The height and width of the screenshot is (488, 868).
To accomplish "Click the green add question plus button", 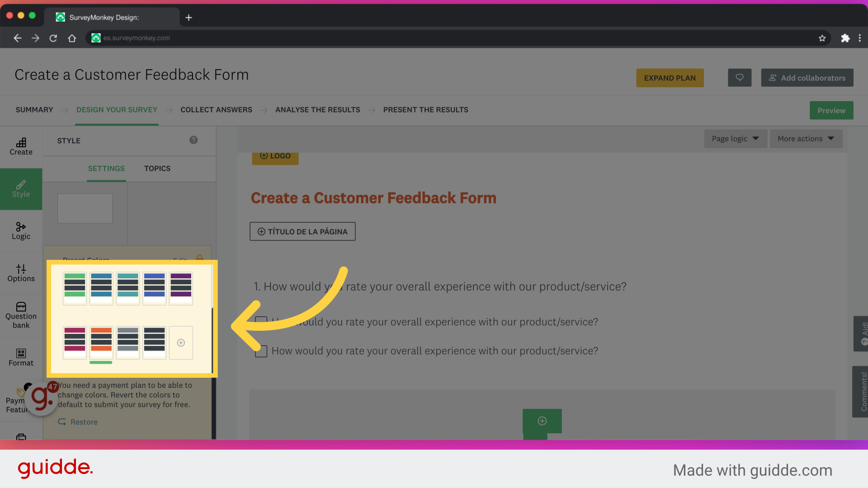I will coord(542,421).
